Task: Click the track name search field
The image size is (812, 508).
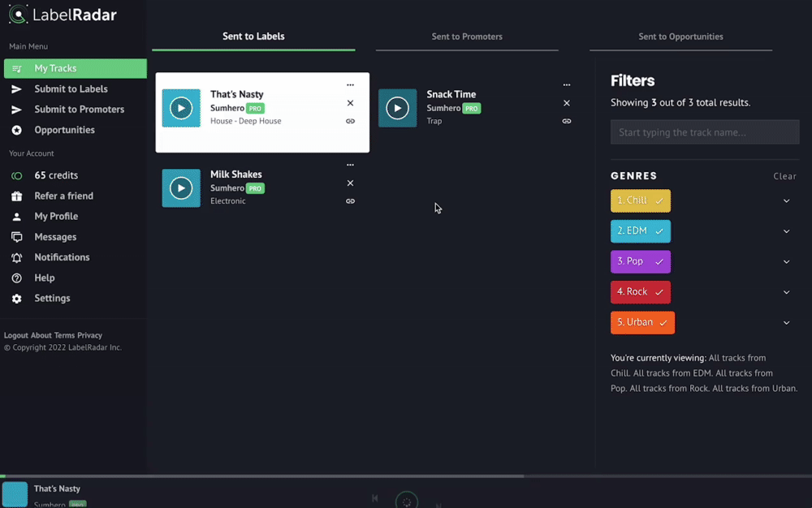Action: coord(704,131)
